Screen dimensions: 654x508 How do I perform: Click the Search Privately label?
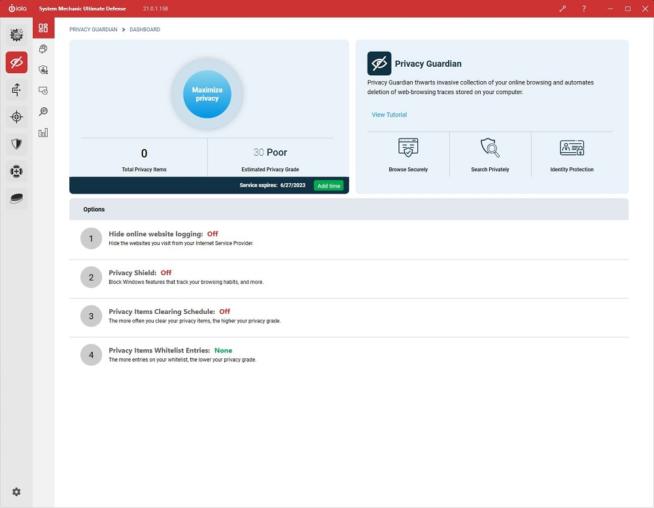point(490,169)
